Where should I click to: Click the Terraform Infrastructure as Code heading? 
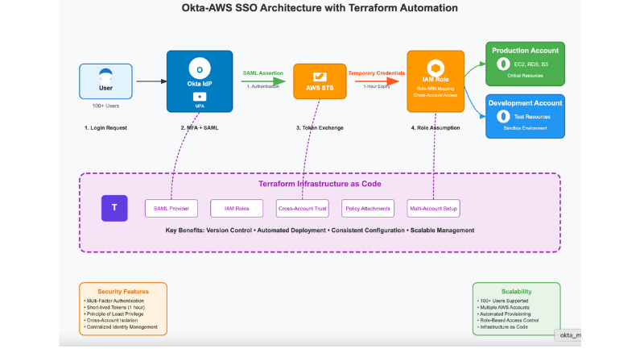click(x=319, y=184)
